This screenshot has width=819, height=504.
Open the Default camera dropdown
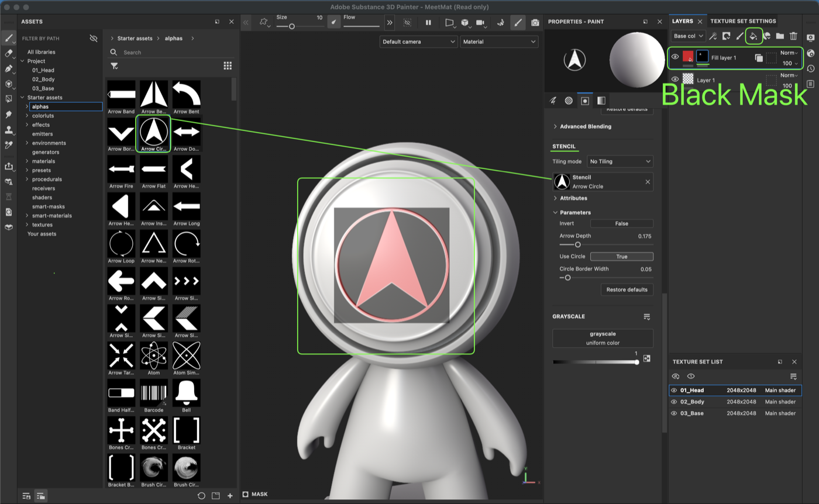(418, 42)
